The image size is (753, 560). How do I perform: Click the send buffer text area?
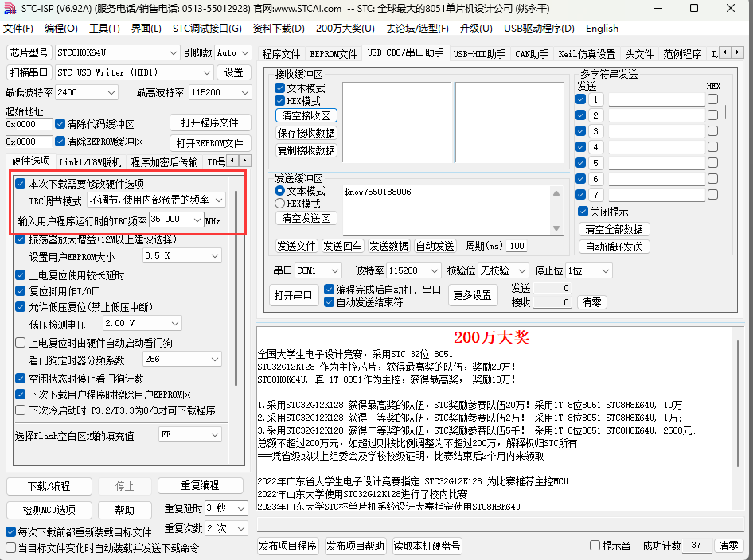tap(447, 210)
